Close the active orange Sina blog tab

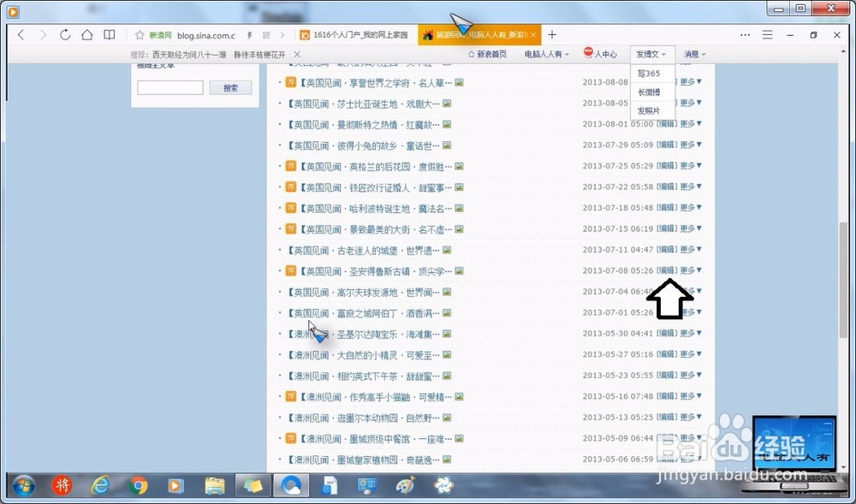[533, 35]
